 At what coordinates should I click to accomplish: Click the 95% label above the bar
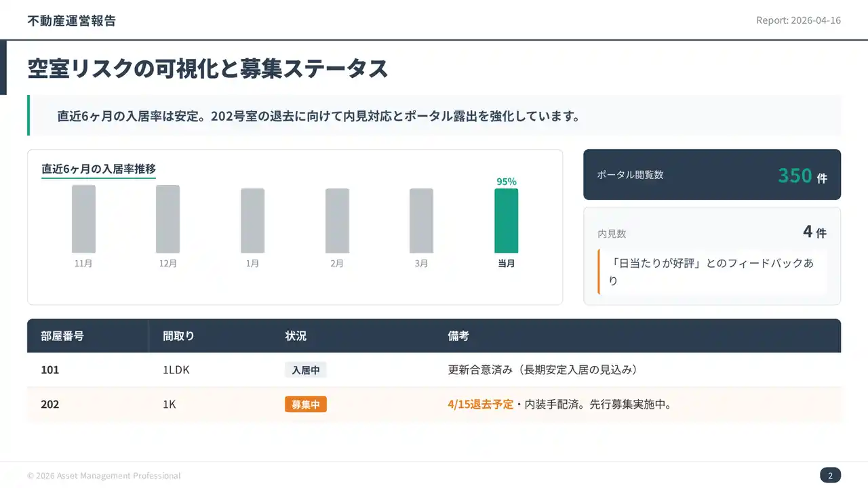pyautogui.click(x=507, y=182)
